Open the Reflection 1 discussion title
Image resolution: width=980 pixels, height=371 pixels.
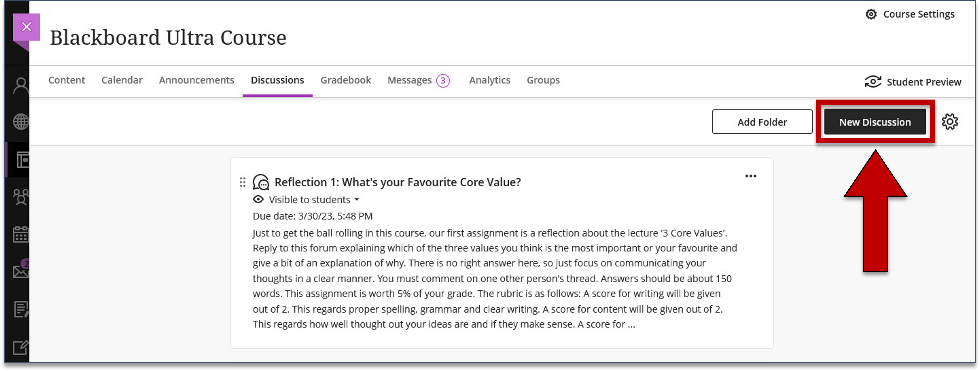(397, 182)
